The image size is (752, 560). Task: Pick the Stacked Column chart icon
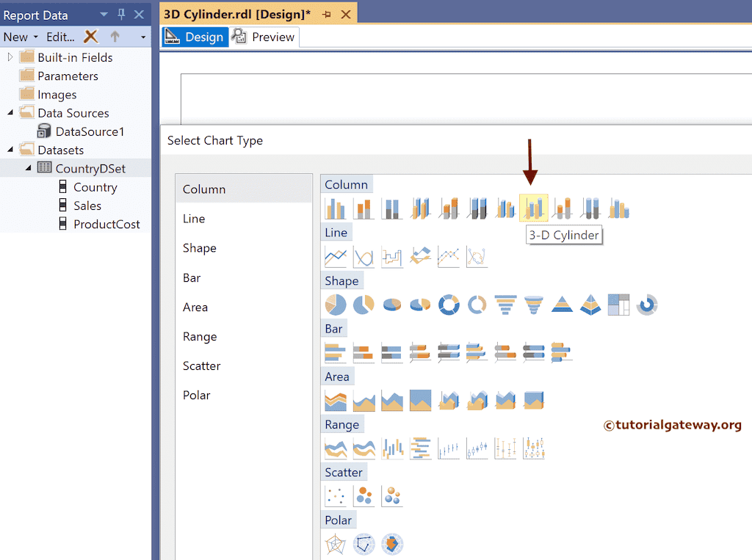(x=364, y=208)
